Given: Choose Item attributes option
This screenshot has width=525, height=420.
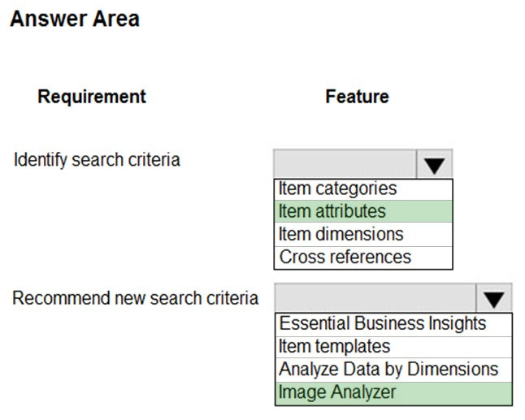Looking at the screenshot, I should click(x=363, y=211).
